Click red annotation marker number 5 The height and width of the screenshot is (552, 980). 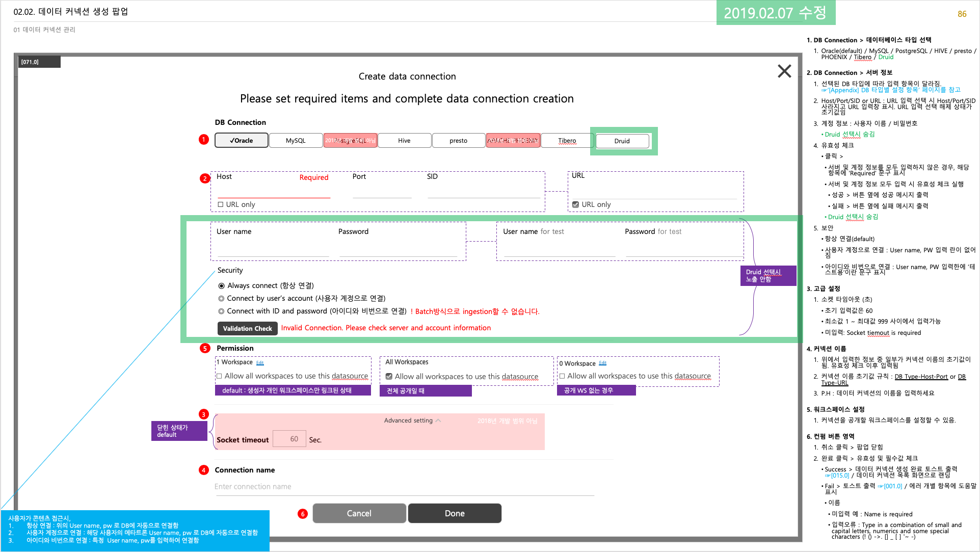coord(204,348)
